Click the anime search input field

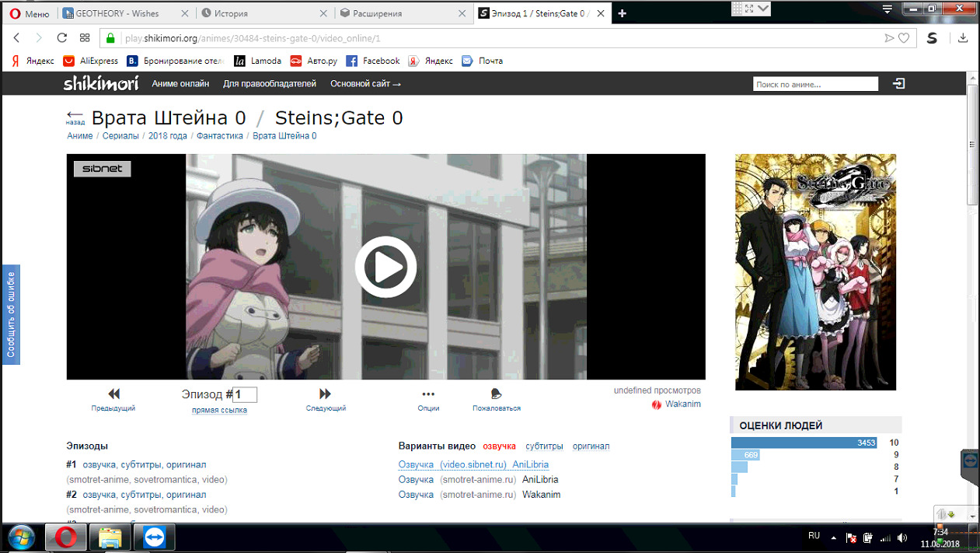pos(815,84)
